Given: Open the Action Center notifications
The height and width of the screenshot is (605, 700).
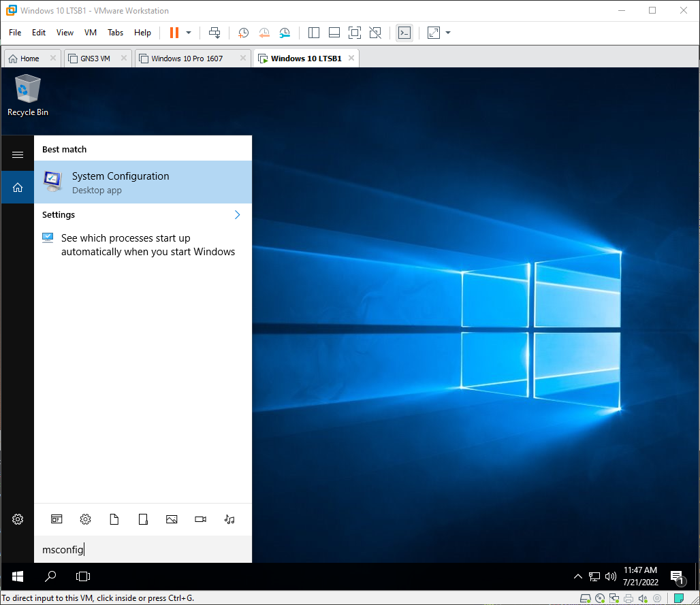Looking at the screenshot, I should point(678,577).
